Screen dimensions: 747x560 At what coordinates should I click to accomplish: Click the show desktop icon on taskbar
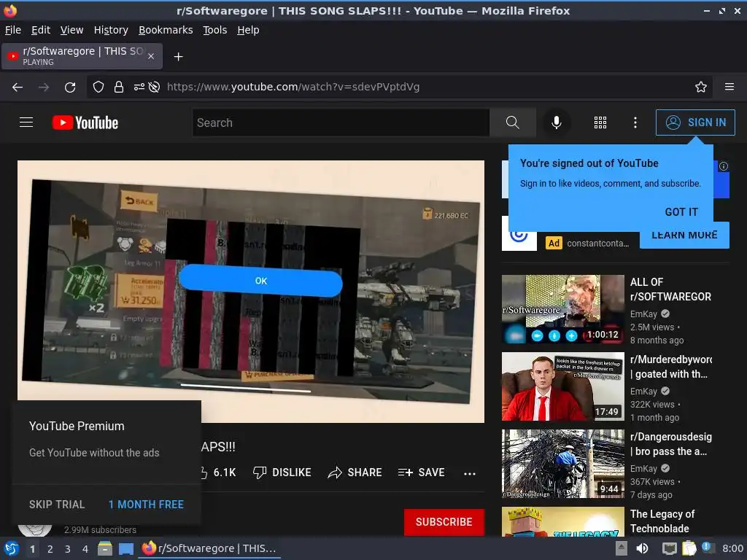click(x=125, y=549)
